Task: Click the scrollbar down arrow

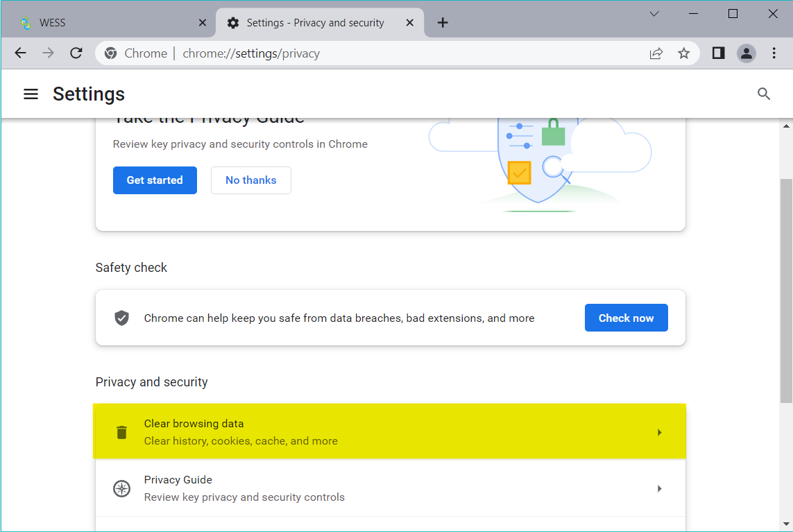Action: coord(786,524)
